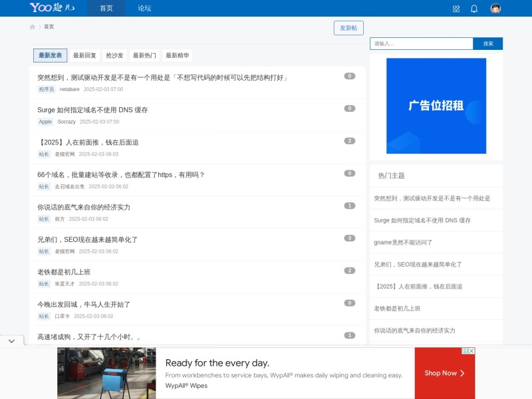The height and width of the screenshot is (399, 532).
Task: Click Shop Now in banner ad
Action: (444, 373)
